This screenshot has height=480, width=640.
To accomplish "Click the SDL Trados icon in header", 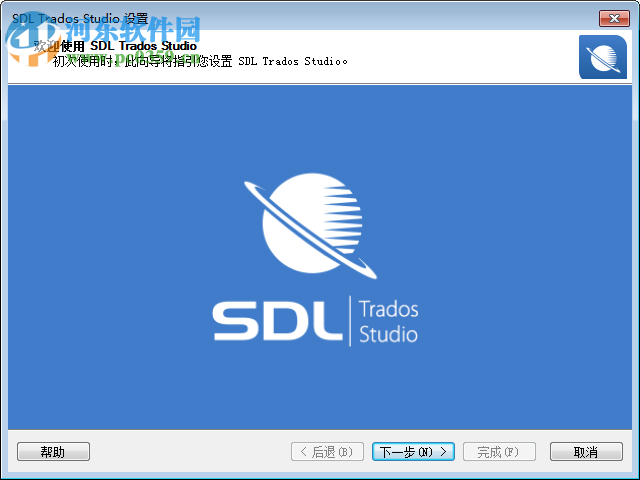I will tap(603, 57).
